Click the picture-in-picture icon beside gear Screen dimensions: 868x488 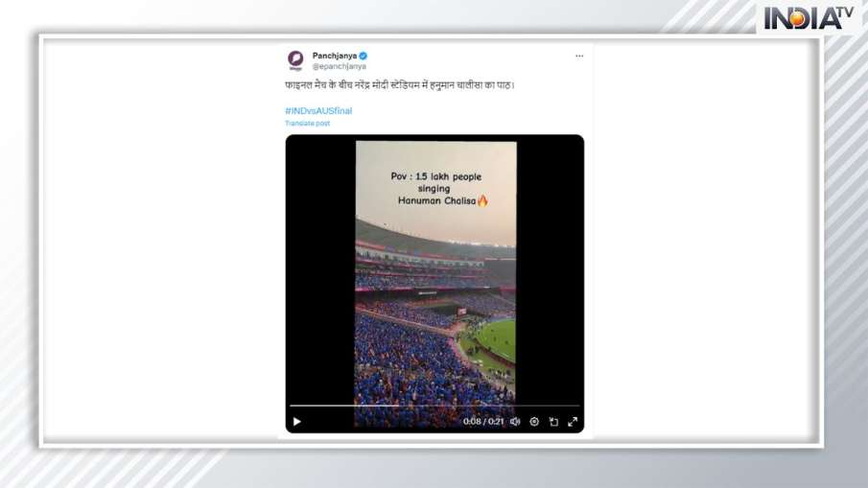point(553,422)
